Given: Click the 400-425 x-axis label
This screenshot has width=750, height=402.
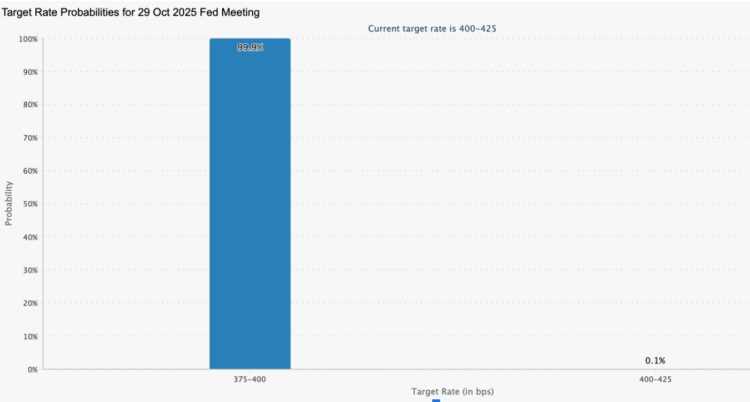Looking at the screenshot, I should (x=655, y=380).
